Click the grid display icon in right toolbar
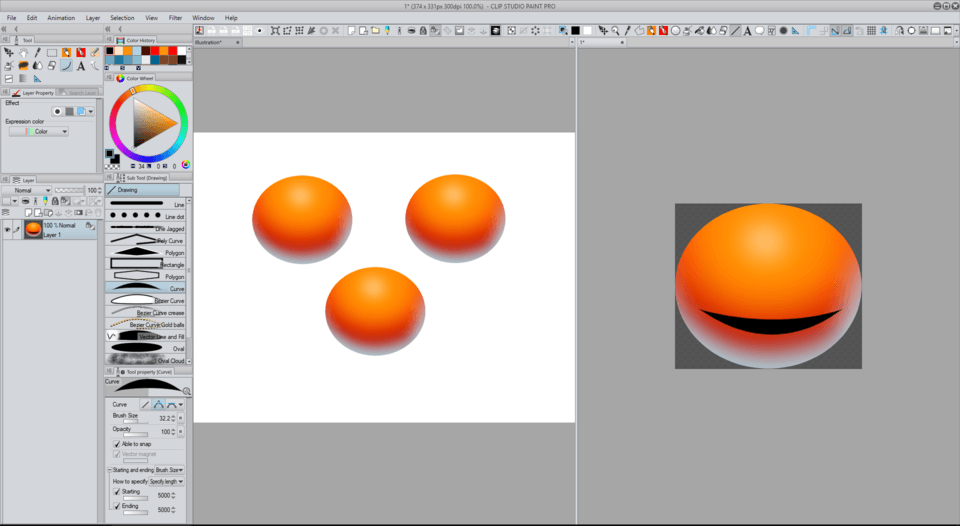This screenshot has height=526, width=960. 871,31
